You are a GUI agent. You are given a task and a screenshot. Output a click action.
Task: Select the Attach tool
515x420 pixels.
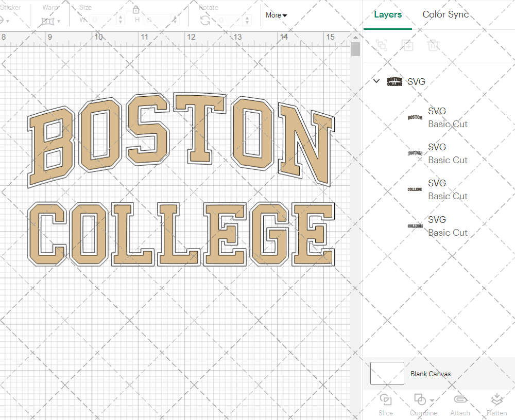[x=460, y=404]
